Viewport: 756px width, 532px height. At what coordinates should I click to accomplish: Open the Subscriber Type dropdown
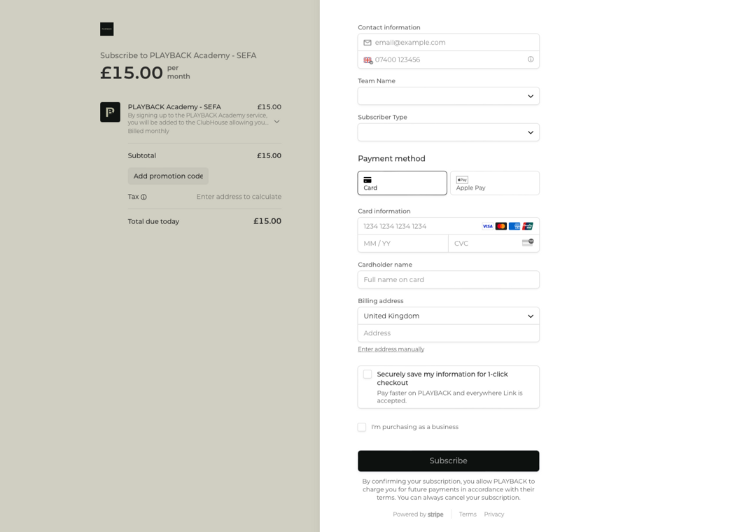tap(448, 132)
